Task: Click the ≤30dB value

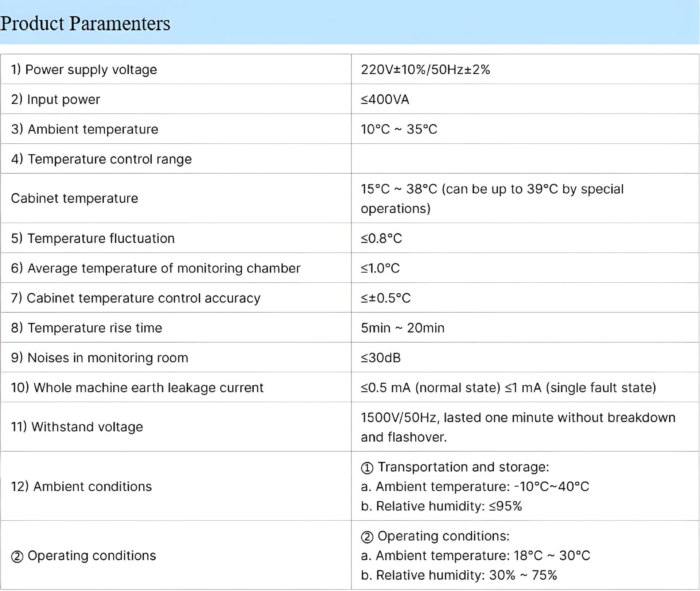Action: pos(381,358)
